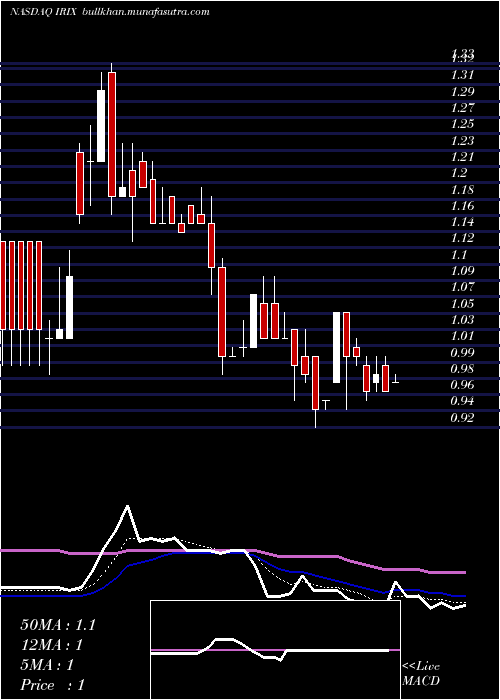
Task: Click the 1.27 price axis label
Action: pyautogui.click(x=462, y=108)
